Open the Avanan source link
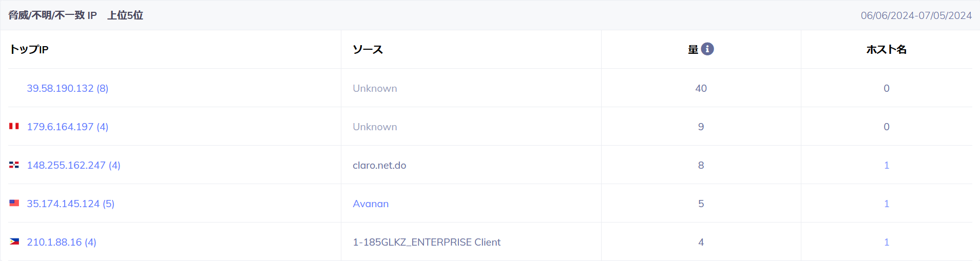The width and height of the screenshot is (980, 261). 371,204
